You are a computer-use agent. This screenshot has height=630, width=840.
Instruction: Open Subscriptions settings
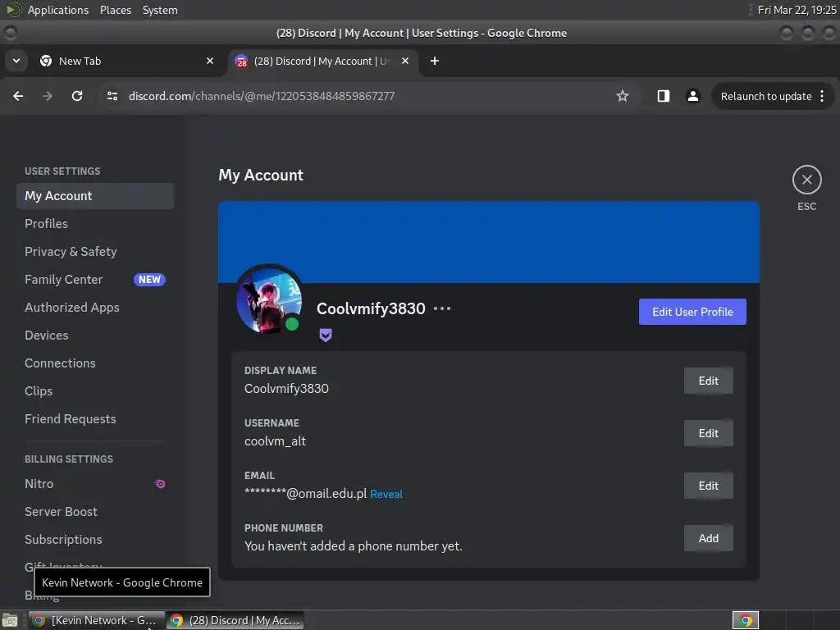pyautogui.click(x=95, y=540)
